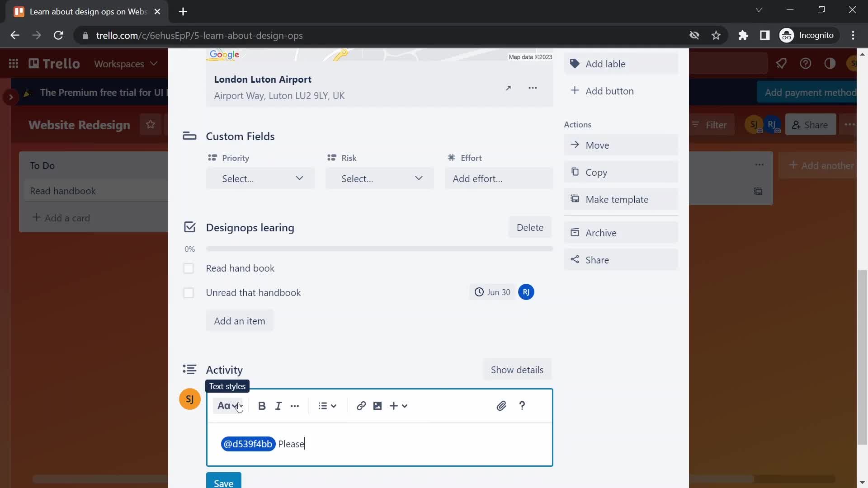Expand the left sidebar arrow
The image size is (868, 488).
point(11,97)
